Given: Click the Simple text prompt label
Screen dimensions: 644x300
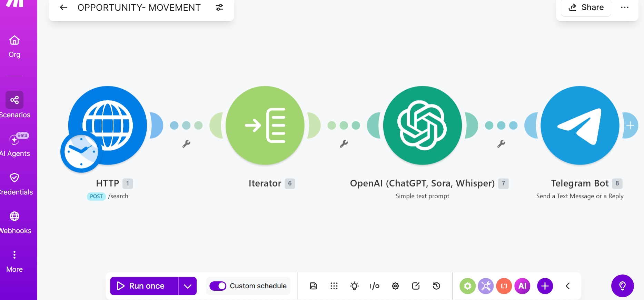Looking at the screenshot, I should [x=423, y=196].
